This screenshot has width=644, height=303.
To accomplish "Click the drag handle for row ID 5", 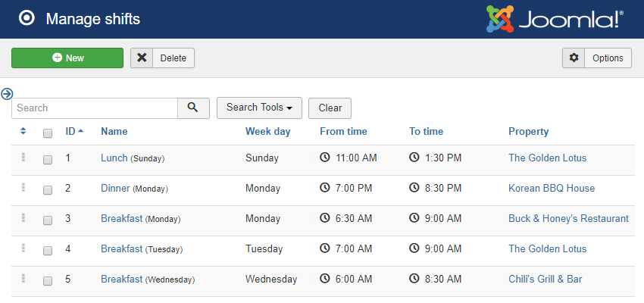I will [23, 279].
